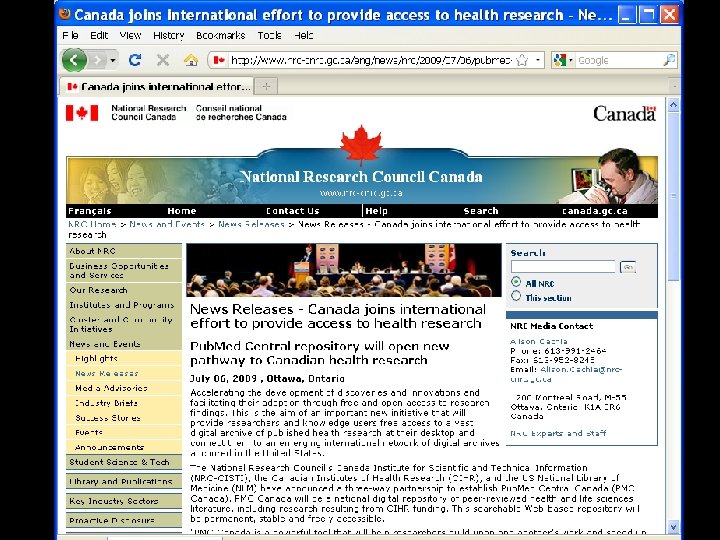Screen dimensions: 720x540
Task: Open About NRC in the left sidebar
Action: (x=124, y=251)
